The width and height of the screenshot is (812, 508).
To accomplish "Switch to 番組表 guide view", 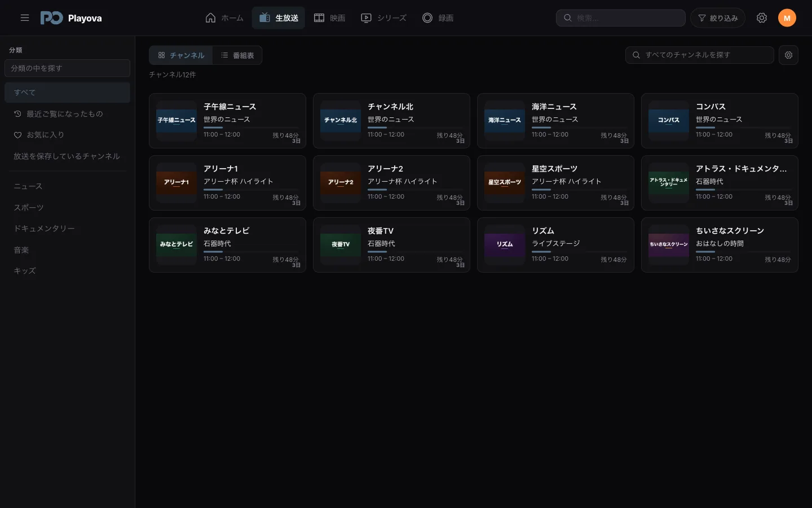I will pos(237,55).
